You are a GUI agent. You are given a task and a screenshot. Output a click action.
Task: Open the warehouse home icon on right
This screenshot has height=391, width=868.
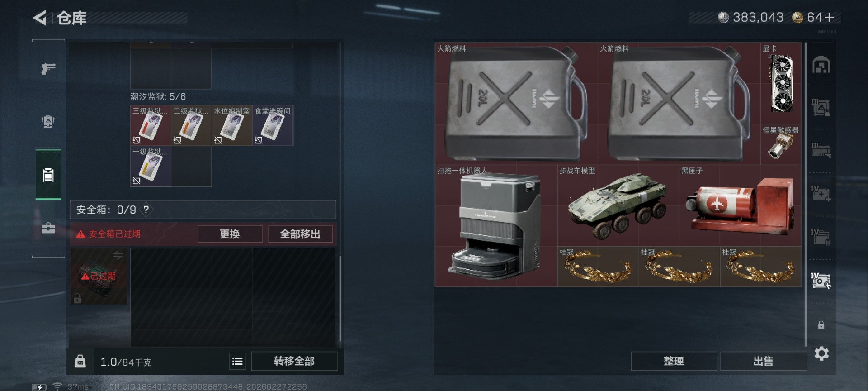pyautogui.click(x=821, y=65)
